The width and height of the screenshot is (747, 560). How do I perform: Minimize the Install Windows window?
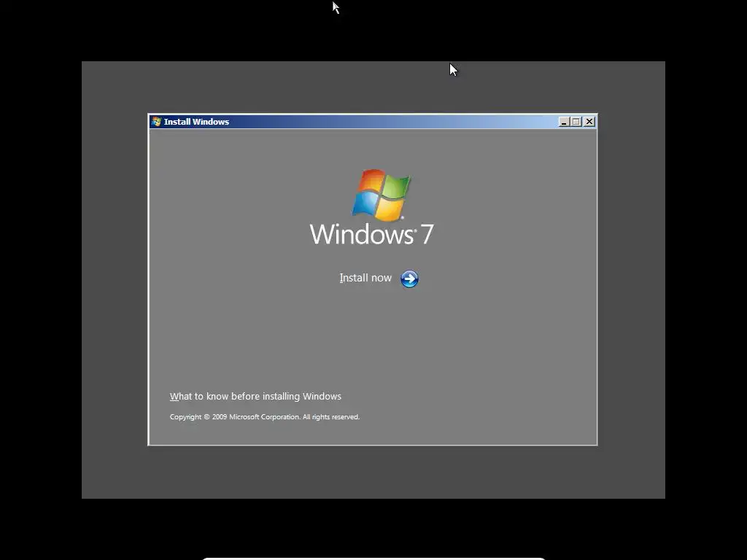click(x=564, y=122)
